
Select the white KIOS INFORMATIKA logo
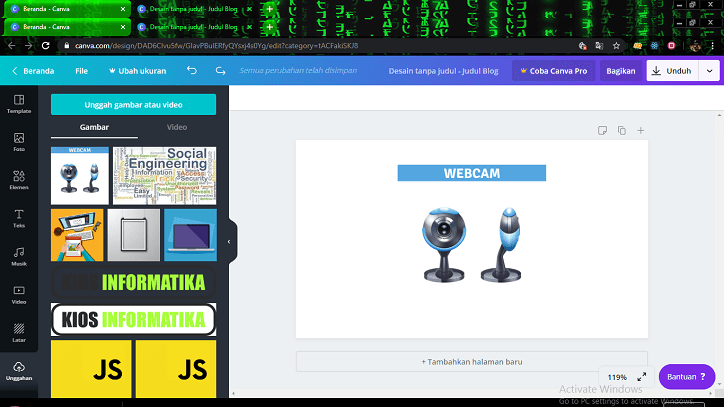coord(133,320)
